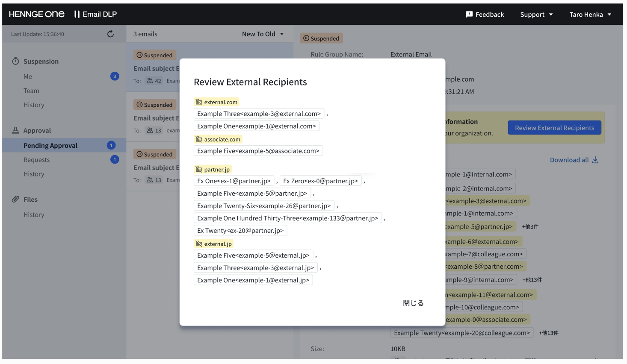Click the example-10@colleague.com recipient chip
The image size is (627, 364).
click(484, 307)
